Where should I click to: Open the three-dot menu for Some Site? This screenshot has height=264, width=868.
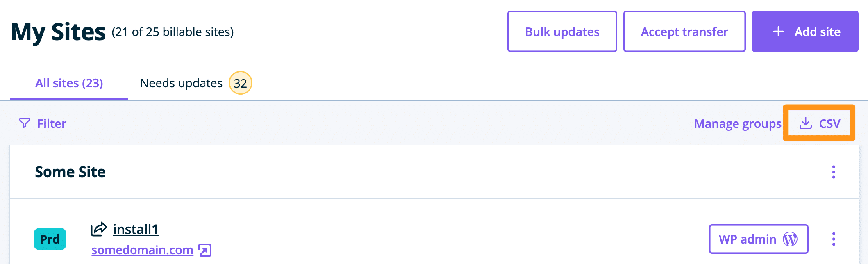[833, 172]
